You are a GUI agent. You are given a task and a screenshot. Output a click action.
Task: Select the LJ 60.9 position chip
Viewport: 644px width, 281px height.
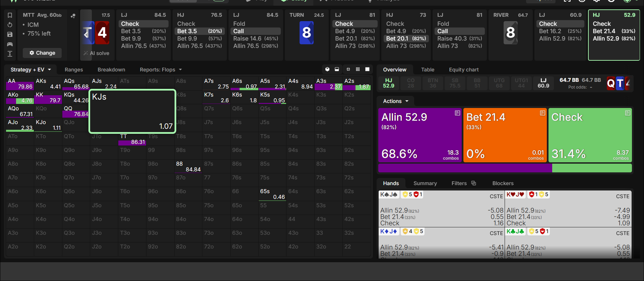tap(543, 83)
